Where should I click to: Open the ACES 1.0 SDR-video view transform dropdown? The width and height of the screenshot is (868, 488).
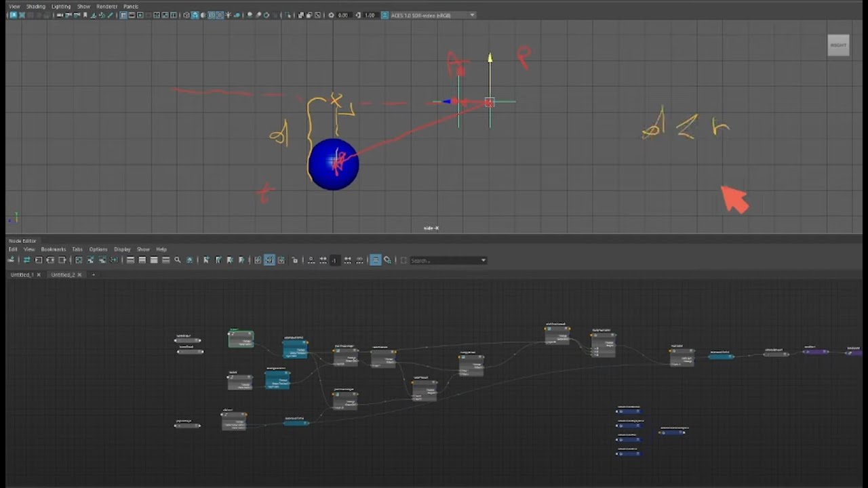(x=433, y=15)
